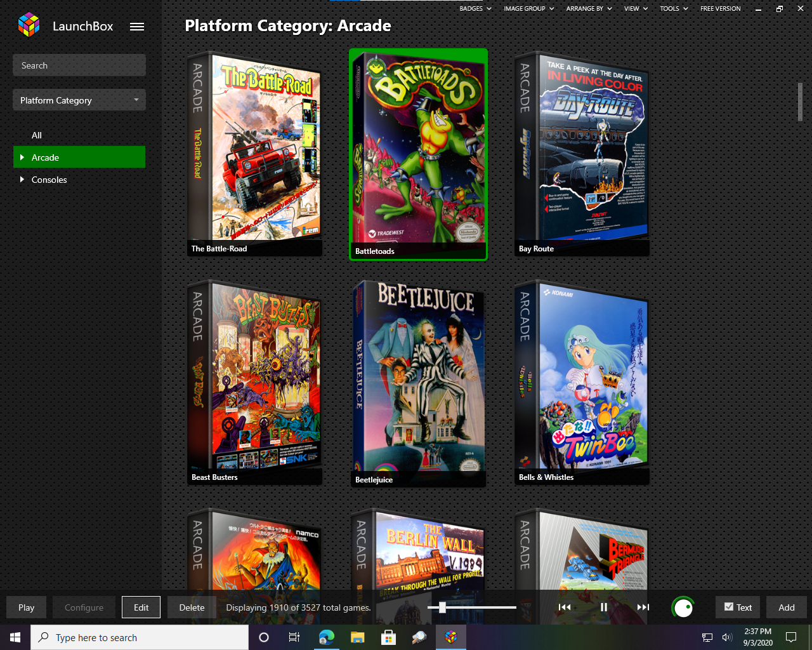
Task: Click the Edit button
Action: 141,607
